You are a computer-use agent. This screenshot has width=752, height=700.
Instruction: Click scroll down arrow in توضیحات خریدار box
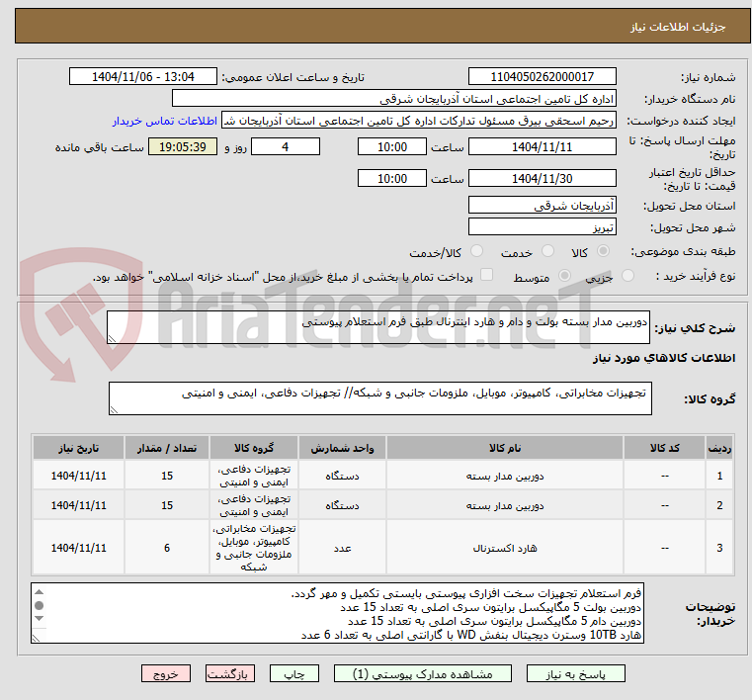[x=40, y=619]
